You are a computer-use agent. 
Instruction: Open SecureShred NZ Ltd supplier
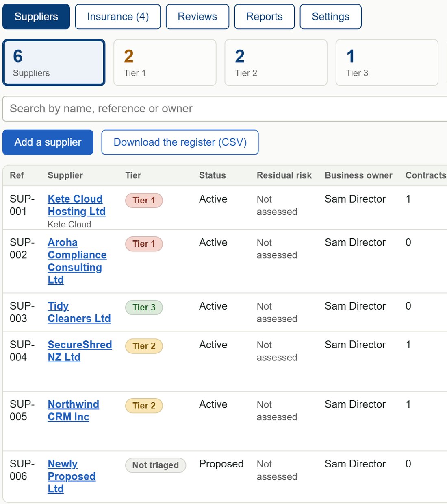tap(80, 351)
